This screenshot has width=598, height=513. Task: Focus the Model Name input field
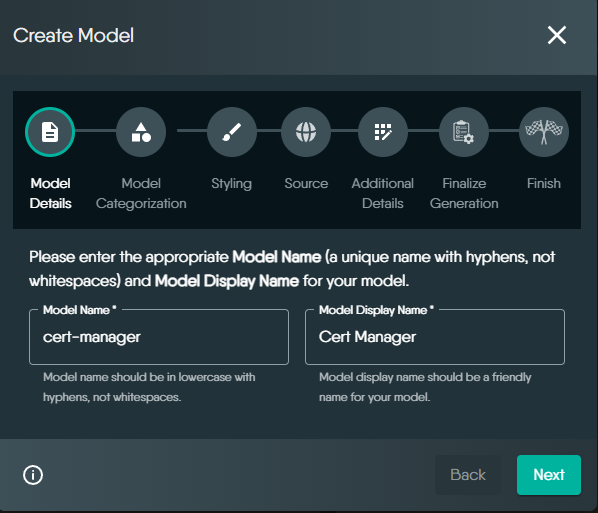point(159,337)
